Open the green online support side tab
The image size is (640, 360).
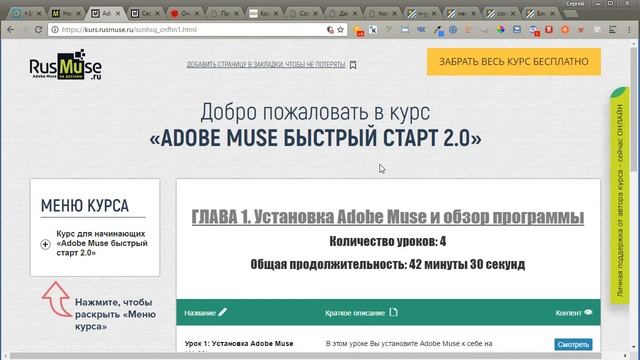[x=620, y=196]
